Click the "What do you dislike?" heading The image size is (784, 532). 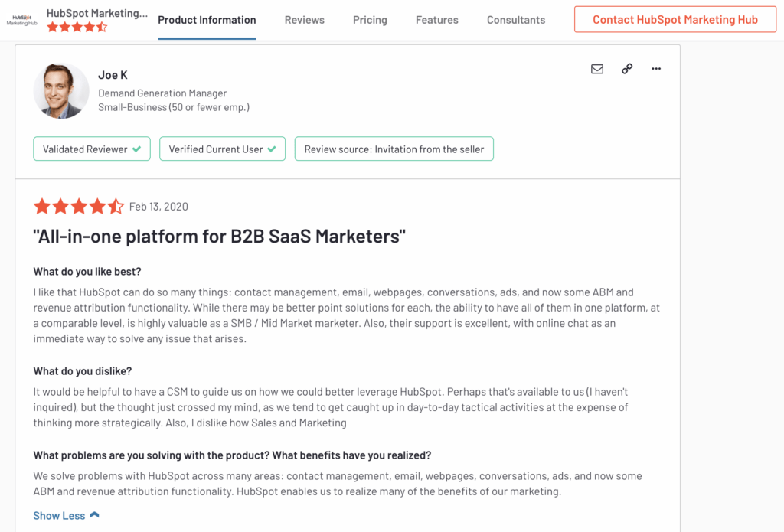point(83,371)
